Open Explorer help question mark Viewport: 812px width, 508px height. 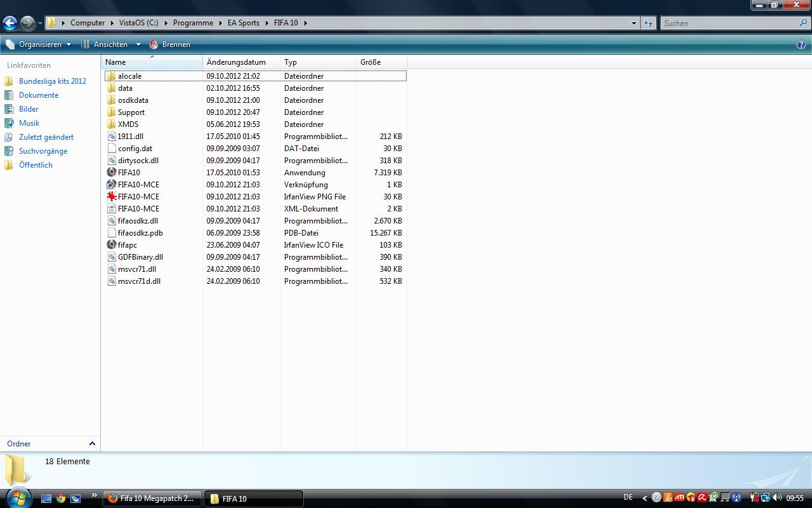[801, 44]
